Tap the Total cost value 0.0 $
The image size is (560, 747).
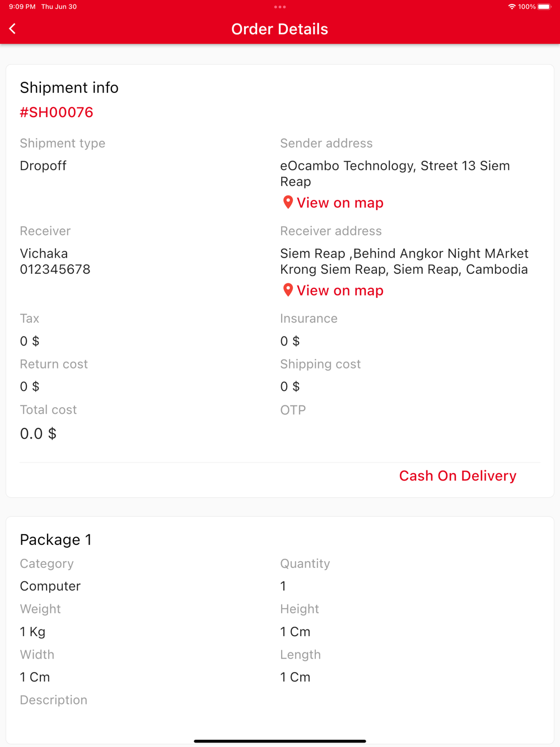pyautogui.click(x=38, y=434)
